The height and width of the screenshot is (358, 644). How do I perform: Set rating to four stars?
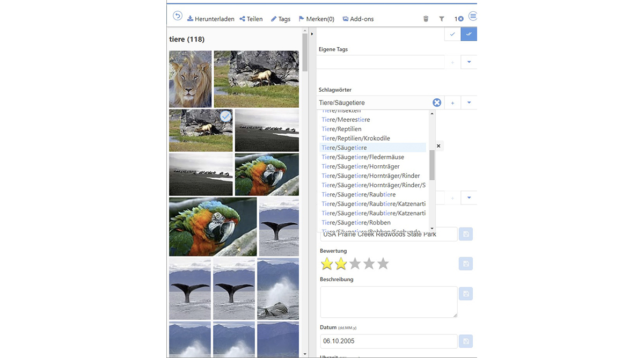coord(369,264)
